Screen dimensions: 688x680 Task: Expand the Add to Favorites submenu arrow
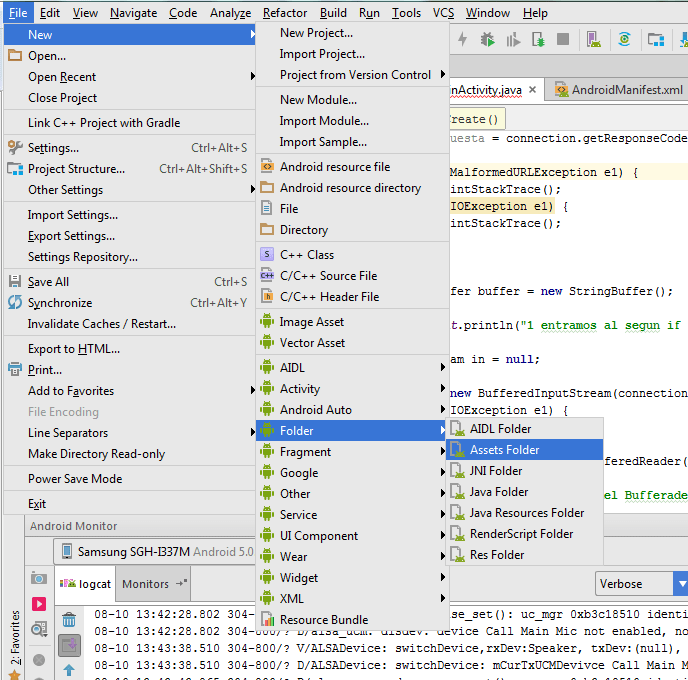tap(252, 390)
